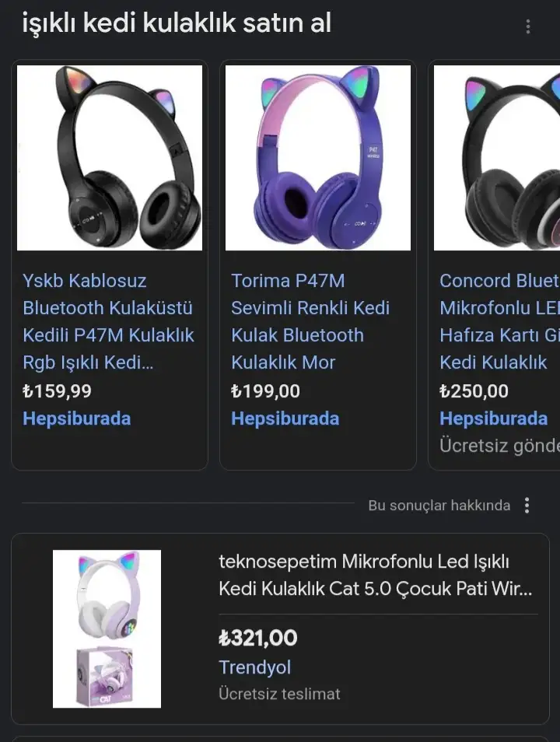Open the Concord Bluetooth Mikrofonlu product title
The width and height of the screenshot is (560, 742).
tap(499, 321)
